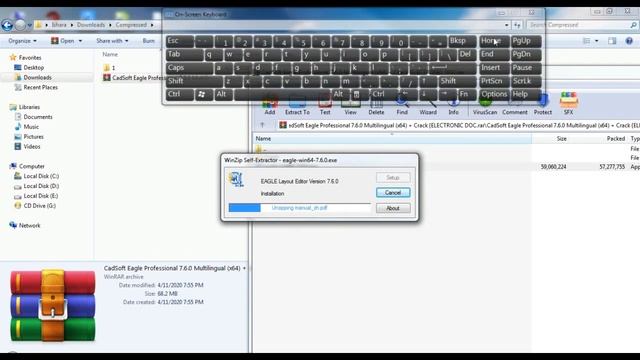Screen dimensions: 640x360
Task: Open the address bar history dropdown arrow
Action: tap(507, 25)
